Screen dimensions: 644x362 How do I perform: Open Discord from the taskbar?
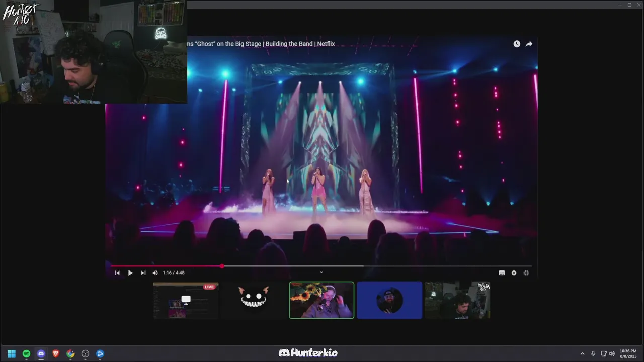[41, 353]
